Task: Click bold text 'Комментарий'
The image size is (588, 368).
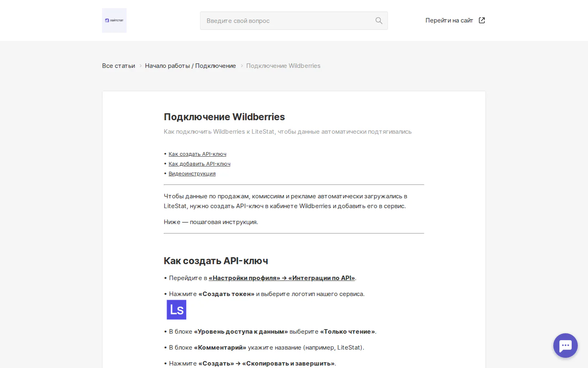Action: tap(220, 348)
